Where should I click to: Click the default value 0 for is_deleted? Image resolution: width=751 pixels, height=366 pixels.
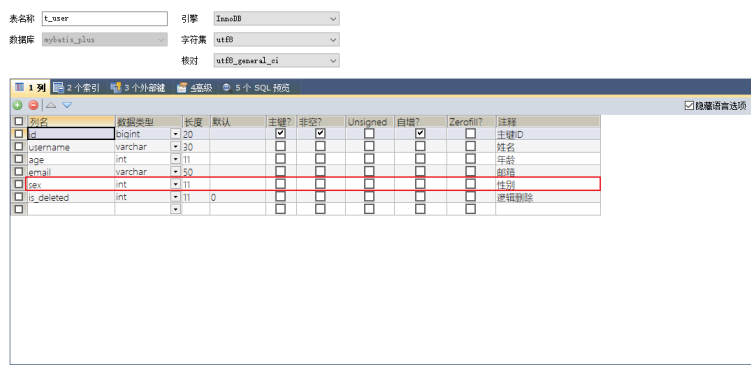point(238,197)
